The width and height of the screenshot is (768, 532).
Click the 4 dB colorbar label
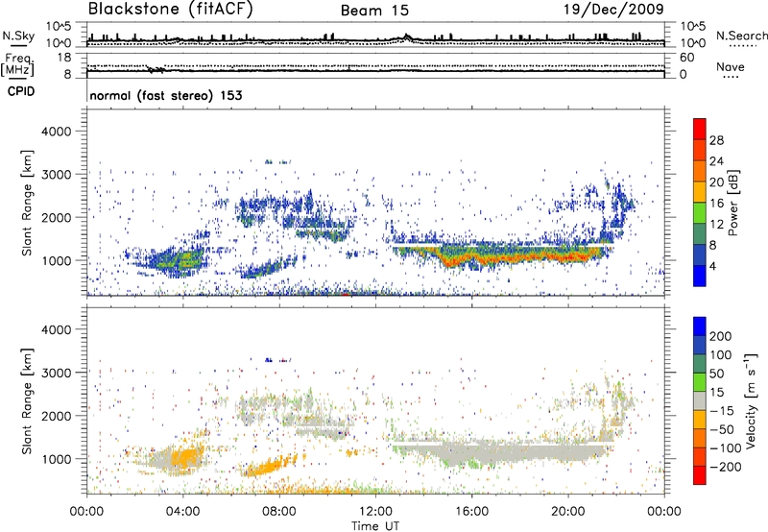712,267
